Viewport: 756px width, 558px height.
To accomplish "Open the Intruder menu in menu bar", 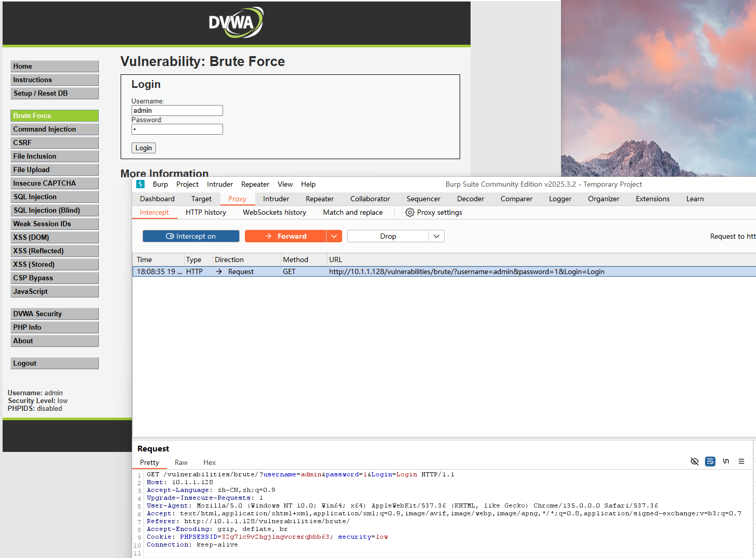I will pyautogui.click(x=220, y=184).
